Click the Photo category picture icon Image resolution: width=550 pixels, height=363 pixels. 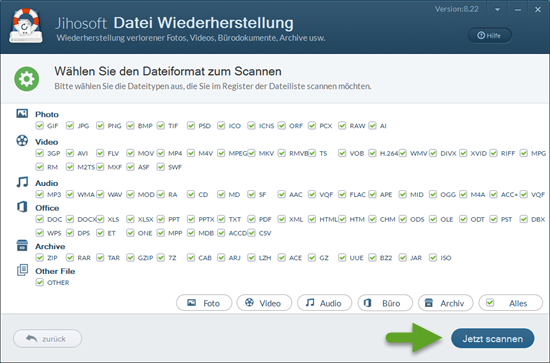pos(22,114)
